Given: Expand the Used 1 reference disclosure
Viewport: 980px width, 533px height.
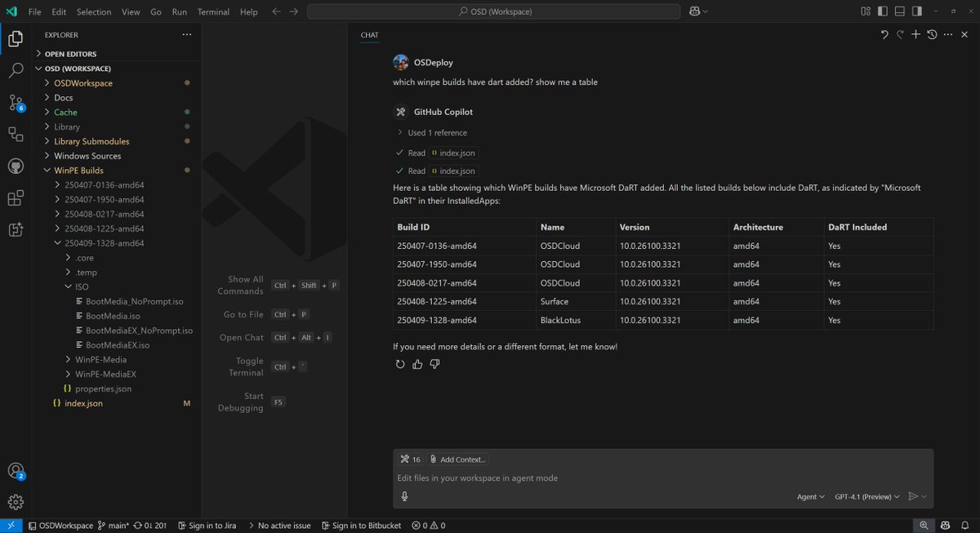Looking at the screenshot, I should tap(431, 132).
